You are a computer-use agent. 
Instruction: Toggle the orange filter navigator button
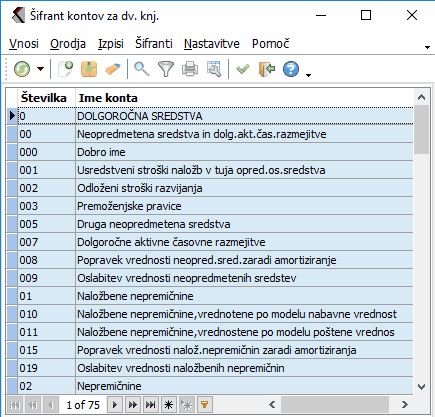(x=204, y=405)
